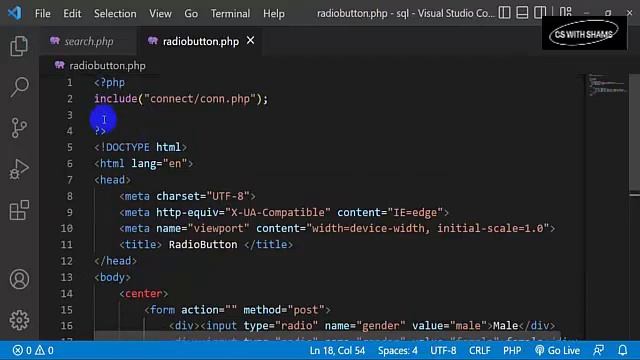Click the gender radio input line 16
This screenshot has width=640, height=360.
[x=362, y=326]
